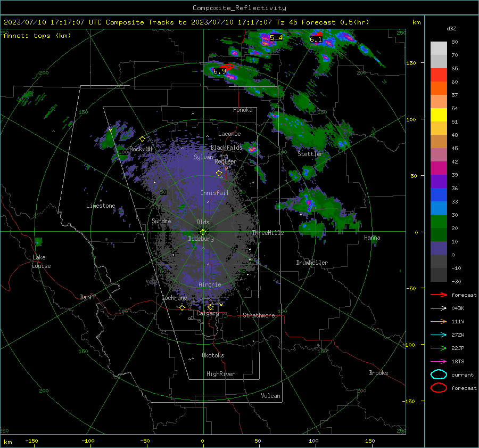This screenshot has height=448, width=479.
Task: Click the Banff label
Action: point(88,297)
